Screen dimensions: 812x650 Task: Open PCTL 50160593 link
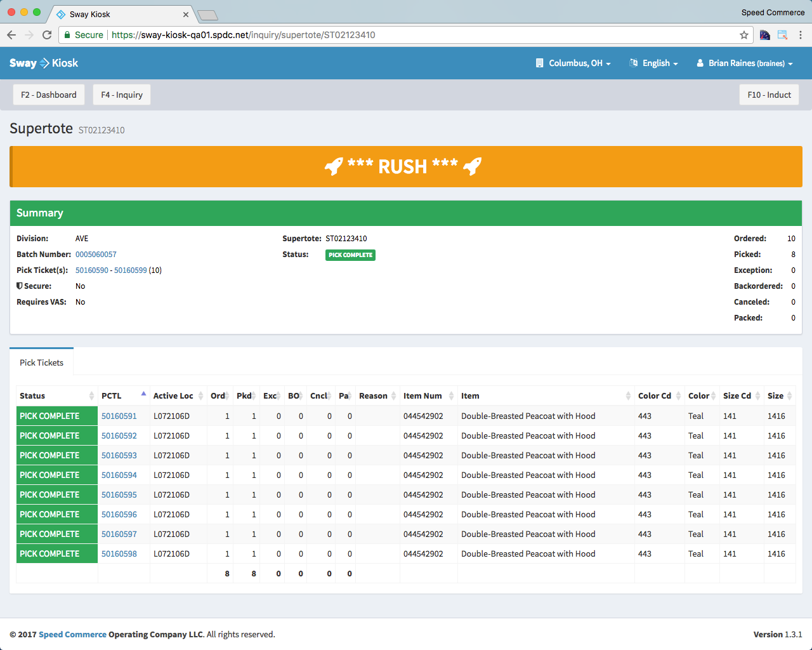119,455
